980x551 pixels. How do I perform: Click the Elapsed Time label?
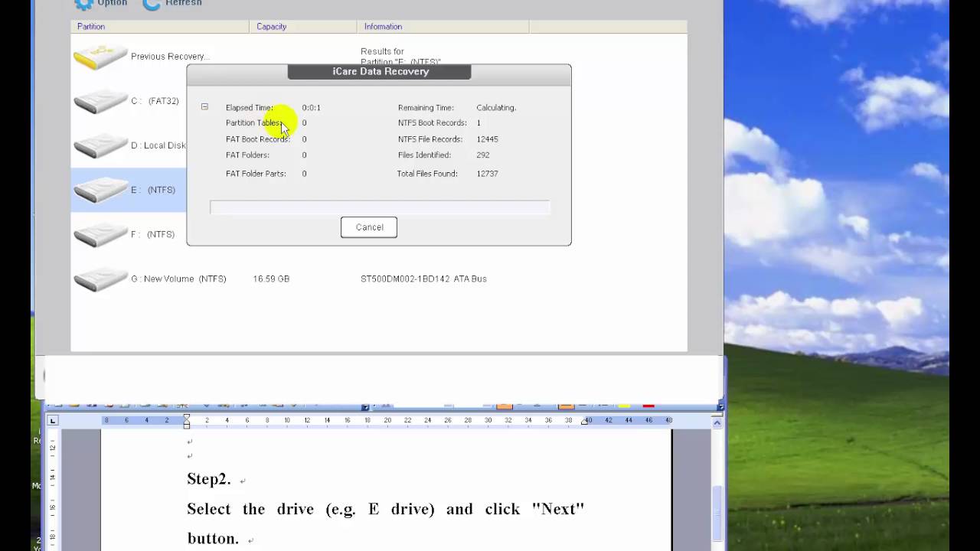coord(249,108)
